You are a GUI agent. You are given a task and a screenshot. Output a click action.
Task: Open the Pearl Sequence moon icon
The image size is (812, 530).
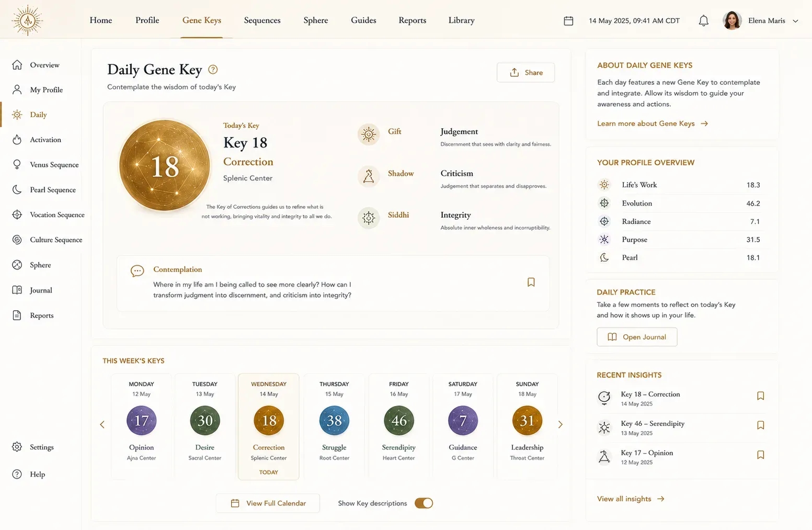click(17, 189)
